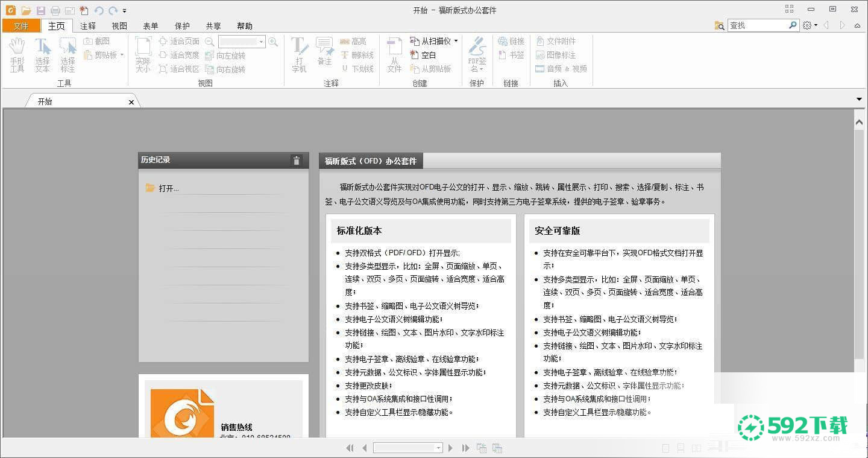The width and height of the screenshot is (868, 458).
Task: Select the 福昕版式（OFD）办公套件 panel tab
Action: [371, 161]
